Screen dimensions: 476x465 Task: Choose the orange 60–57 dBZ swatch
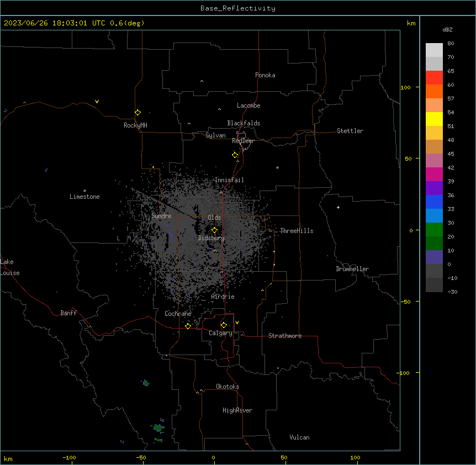click(x=434, y=91)
